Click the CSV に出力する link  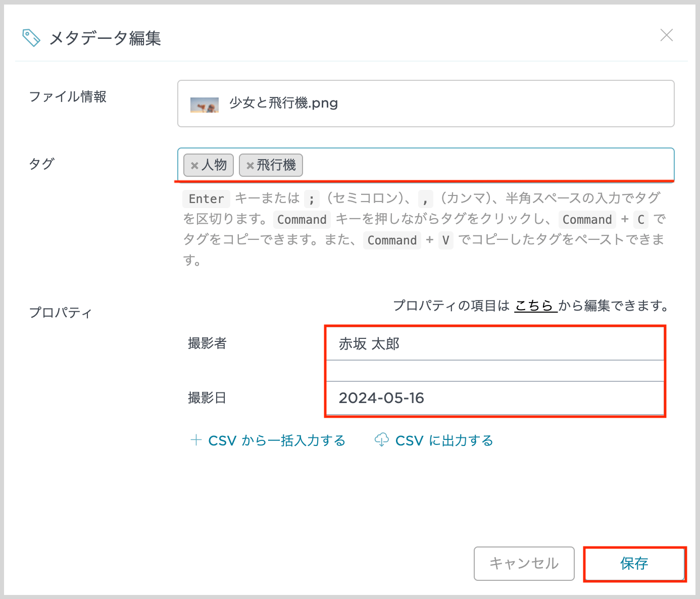[443, 440]
